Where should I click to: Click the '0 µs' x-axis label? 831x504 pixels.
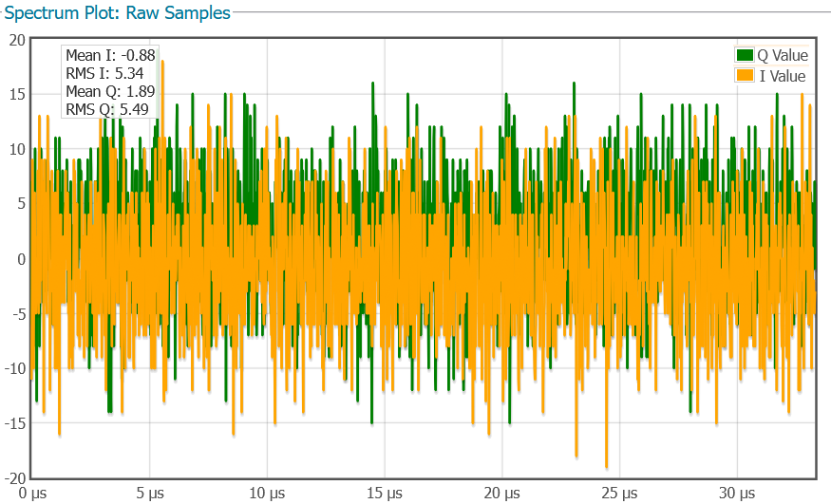point(32,493)
